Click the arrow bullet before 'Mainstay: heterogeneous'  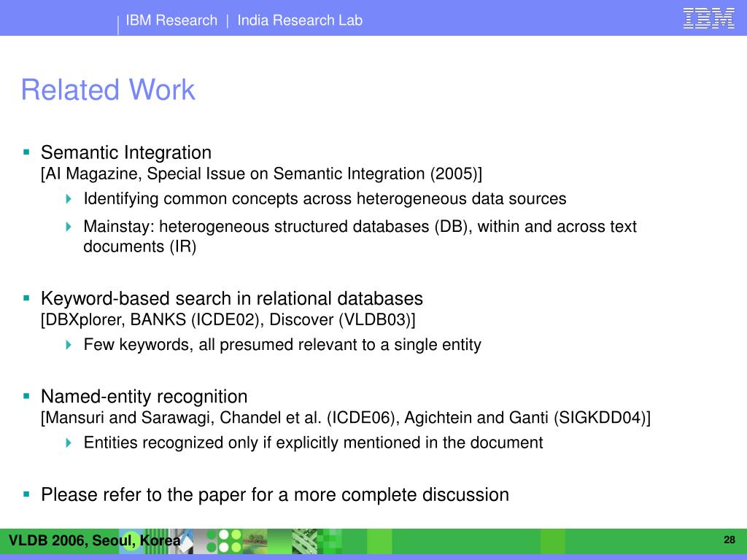tap(69, 226)
